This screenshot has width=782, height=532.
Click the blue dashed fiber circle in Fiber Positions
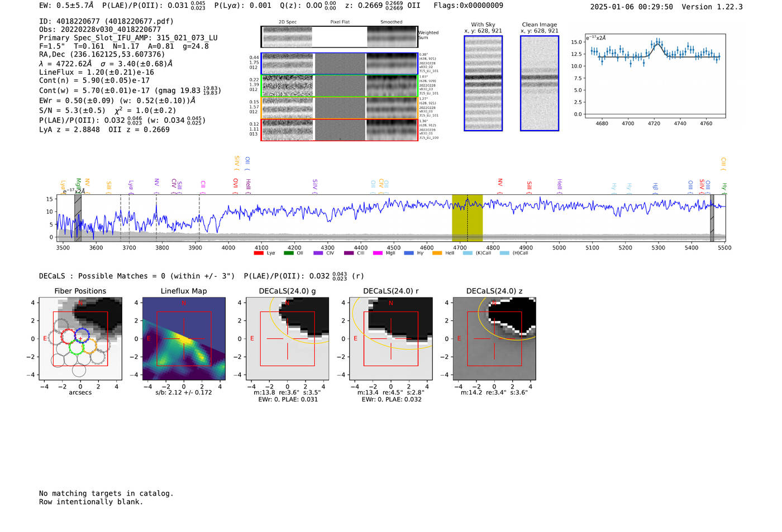pos(82,337)
